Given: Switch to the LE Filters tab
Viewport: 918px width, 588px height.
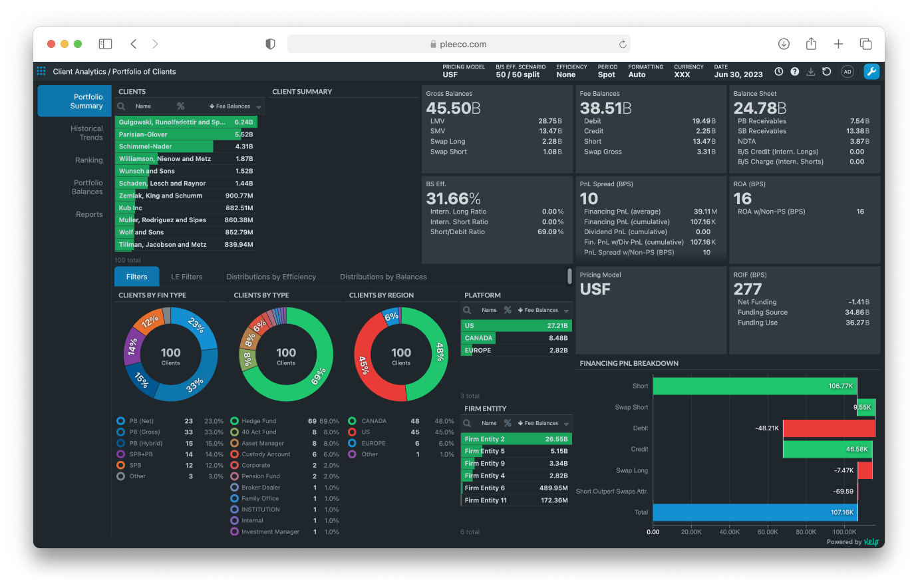Looking at the screenshot, I should click(186, 277).
